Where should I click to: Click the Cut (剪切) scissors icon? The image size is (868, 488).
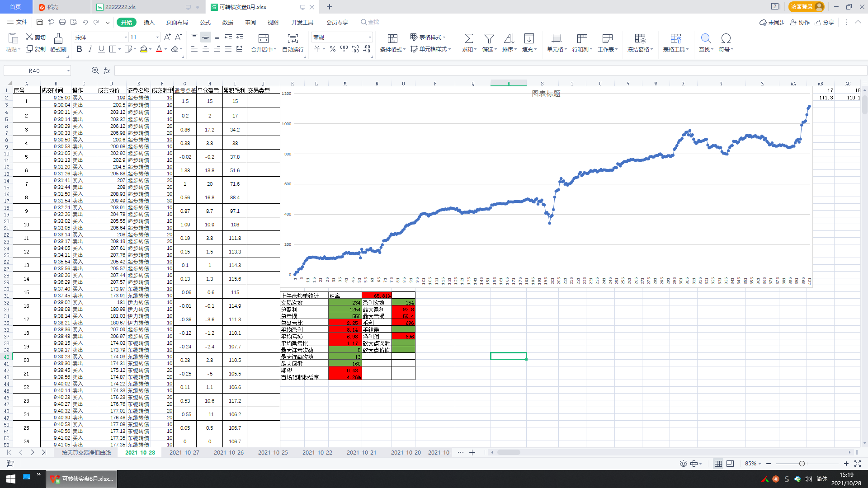coord(29,37)
